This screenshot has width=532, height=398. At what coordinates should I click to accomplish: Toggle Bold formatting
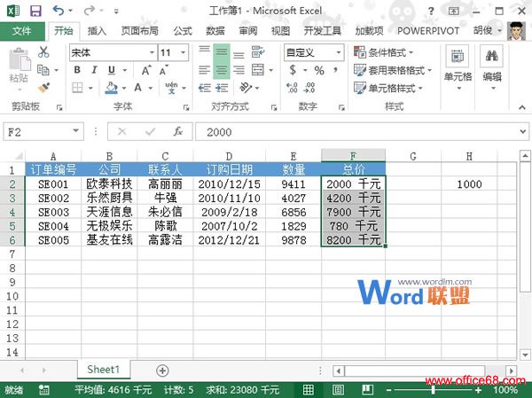(x=77, y=70)
